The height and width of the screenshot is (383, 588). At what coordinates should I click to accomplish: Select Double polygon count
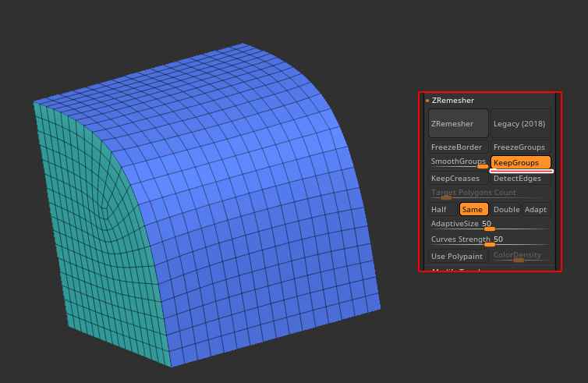(505, 209)
